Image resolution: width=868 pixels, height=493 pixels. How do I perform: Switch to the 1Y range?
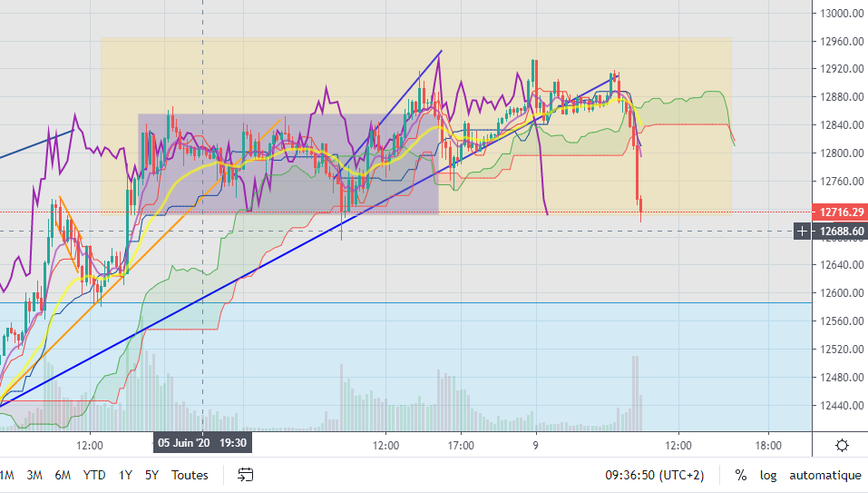pos(125,475)
